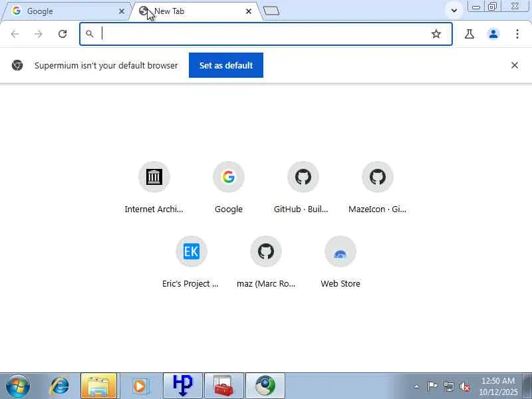Open the HP app in the taskbar
Viewport: 532px width, 399px height.
[x=183, y=386]
